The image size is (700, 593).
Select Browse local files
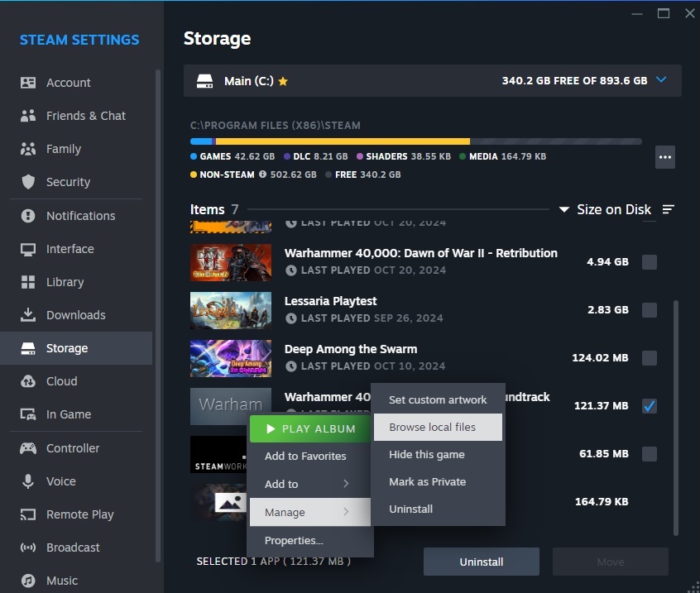[438, 427]
